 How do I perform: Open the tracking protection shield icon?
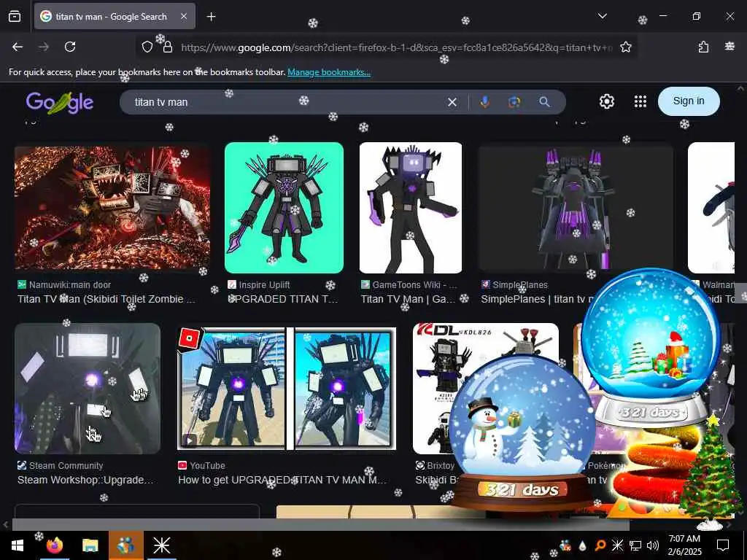coord(147,47)
